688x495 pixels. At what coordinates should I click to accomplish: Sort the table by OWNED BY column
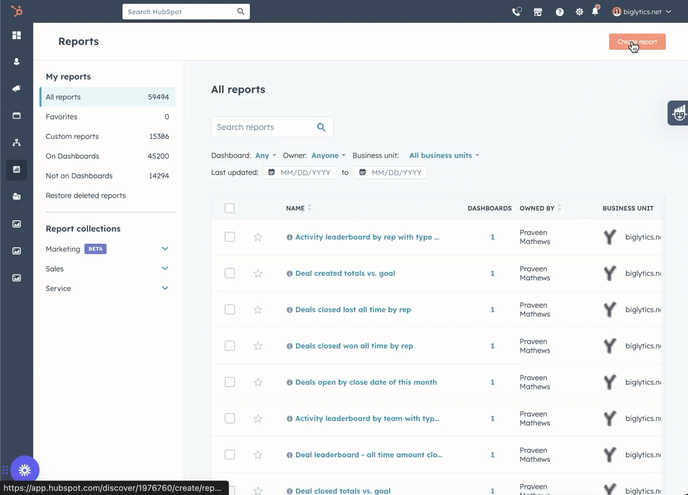(540, 208)
